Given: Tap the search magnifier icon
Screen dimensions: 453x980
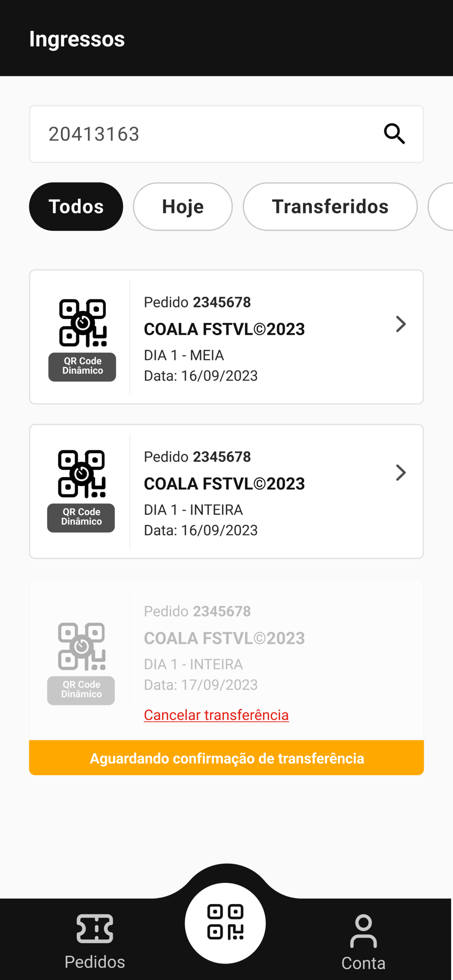Looking at the screenshot, I should pos(394,134).
